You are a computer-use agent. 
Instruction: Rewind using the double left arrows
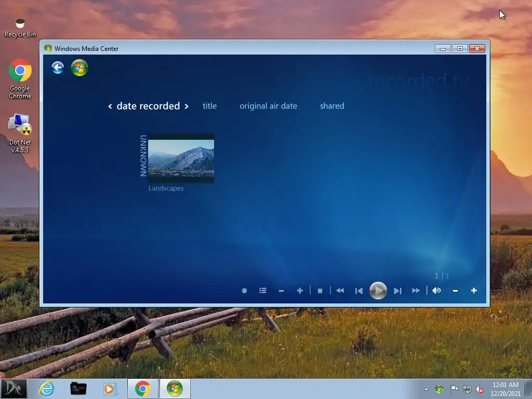pos(340,291)
